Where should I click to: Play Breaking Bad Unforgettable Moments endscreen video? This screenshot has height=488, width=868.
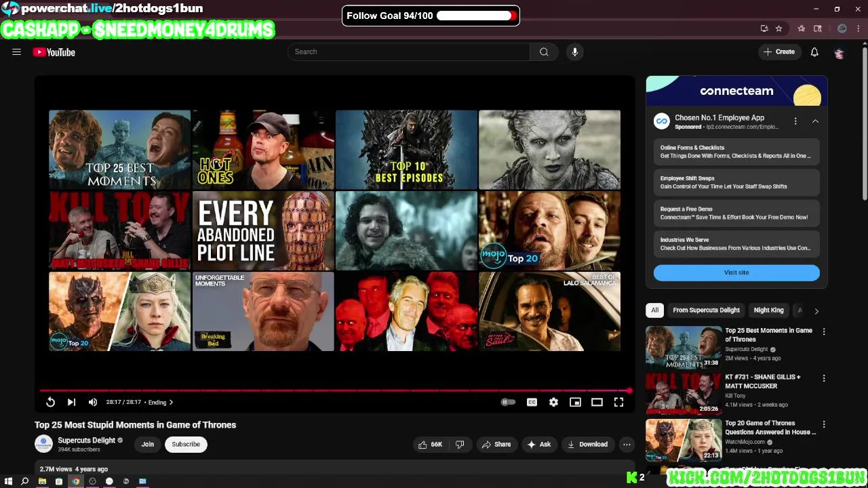click(x=263, y=312)
